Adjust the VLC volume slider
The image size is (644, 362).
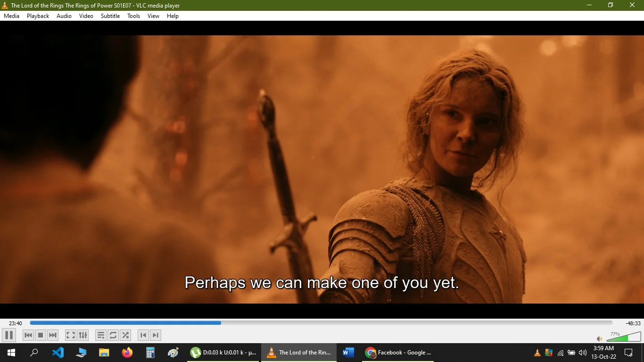tap(624, 337)
